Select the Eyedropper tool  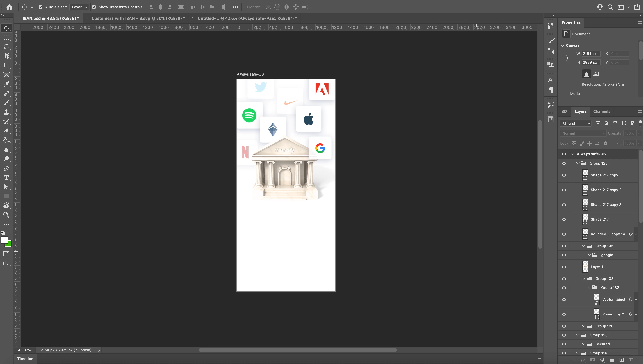click(6, 84)
